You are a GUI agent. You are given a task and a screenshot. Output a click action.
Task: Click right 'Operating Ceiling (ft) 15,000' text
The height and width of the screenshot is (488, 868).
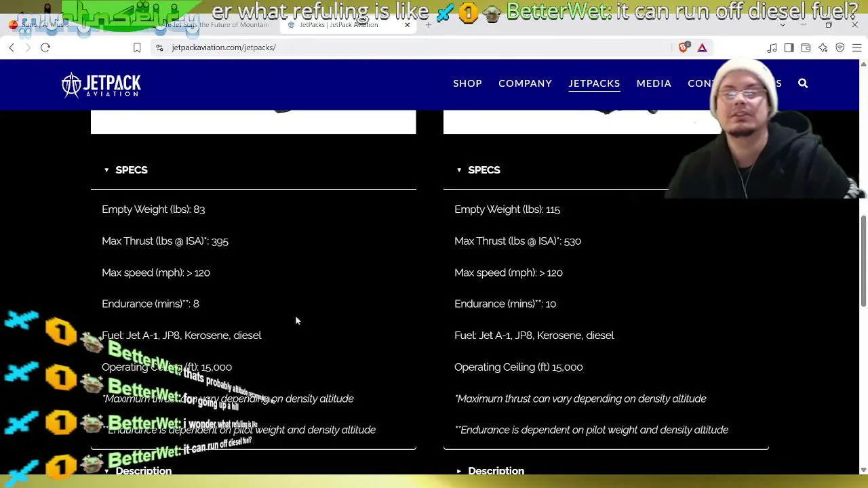point(519,367)
